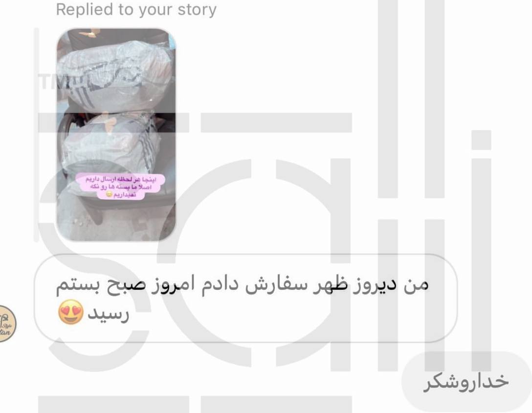Screen dimensions: 532x413
Task: Tap the word "دیروز" in the message
Action: [x=375, y=285]
